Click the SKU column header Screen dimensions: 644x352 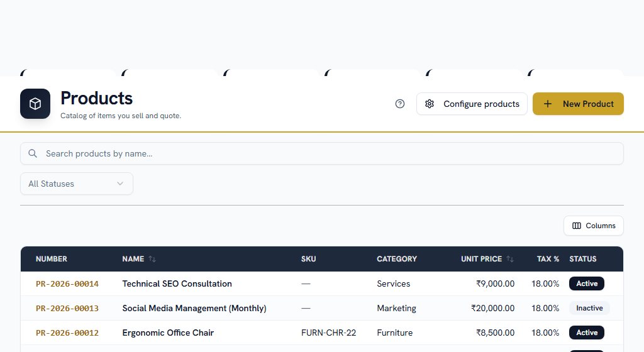click(308, 259)
